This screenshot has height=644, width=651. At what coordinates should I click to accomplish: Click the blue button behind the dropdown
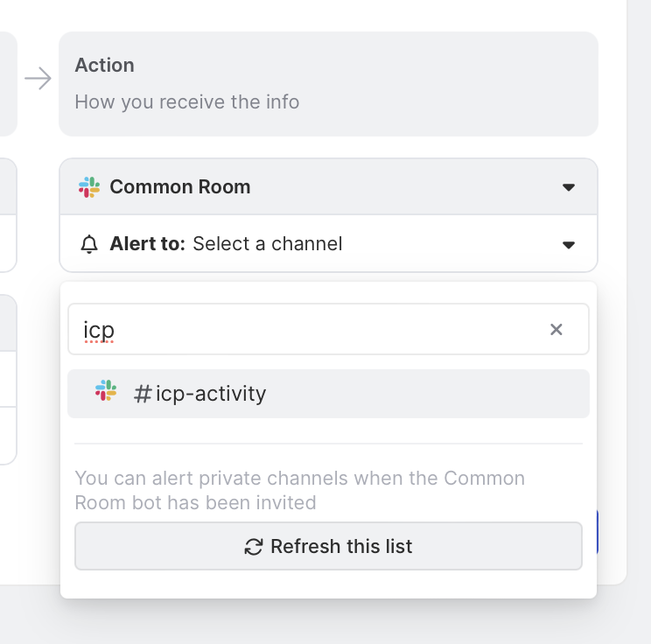[x=597, y=532]
